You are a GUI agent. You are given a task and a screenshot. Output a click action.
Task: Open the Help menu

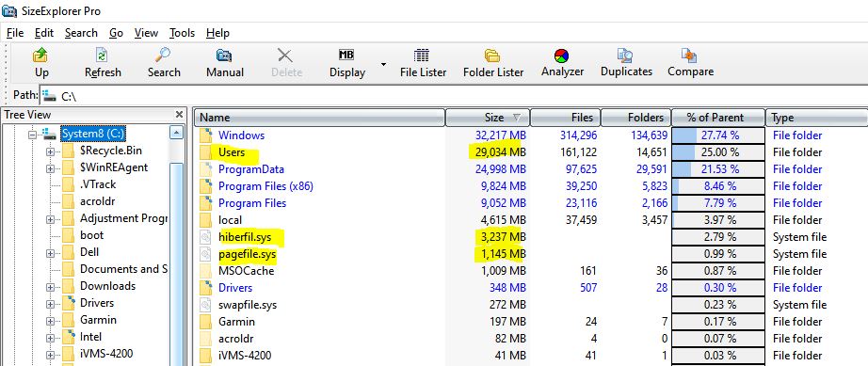point(217,33)
